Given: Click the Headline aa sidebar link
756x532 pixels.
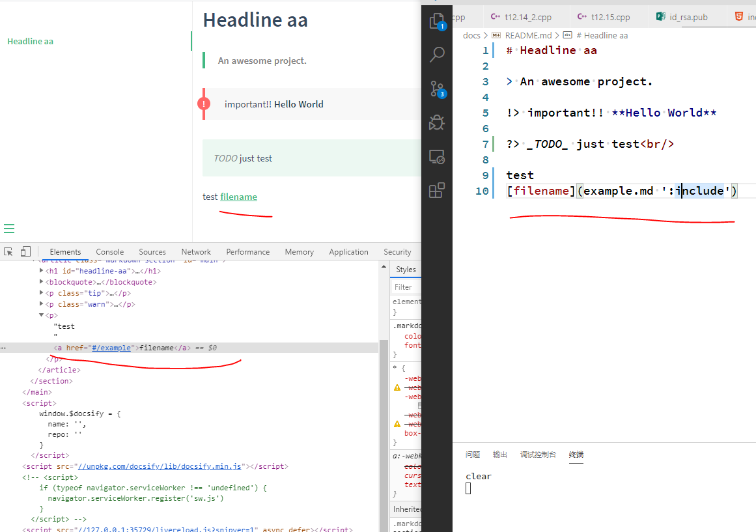Looking at the screenshot, I should click(x=31, y=41).
